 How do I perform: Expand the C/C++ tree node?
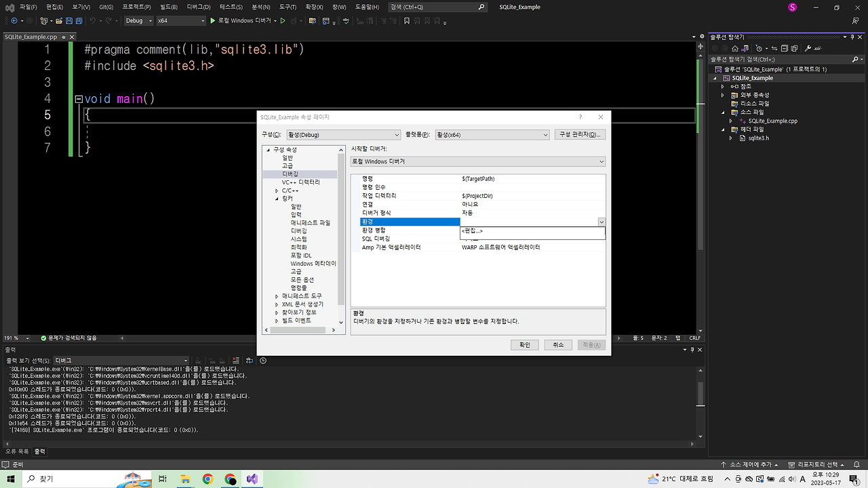pos(277,190)
